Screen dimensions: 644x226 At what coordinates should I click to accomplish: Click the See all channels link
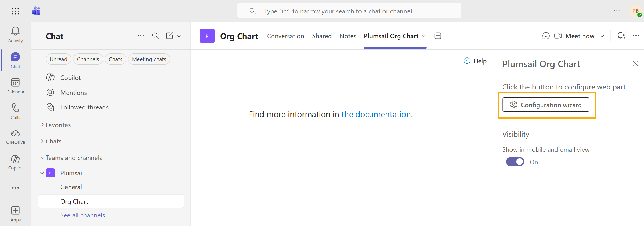click(83, 215)
